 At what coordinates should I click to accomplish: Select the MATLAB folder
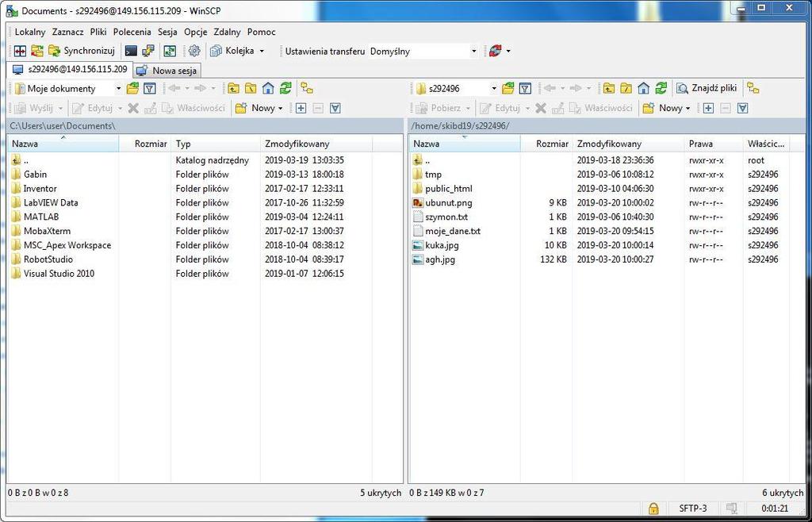[41, 217]
